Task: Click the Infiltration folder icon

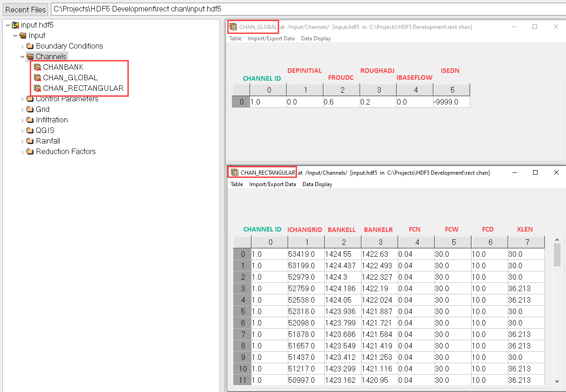Action: pyautogui.click(x=30, y=120)
